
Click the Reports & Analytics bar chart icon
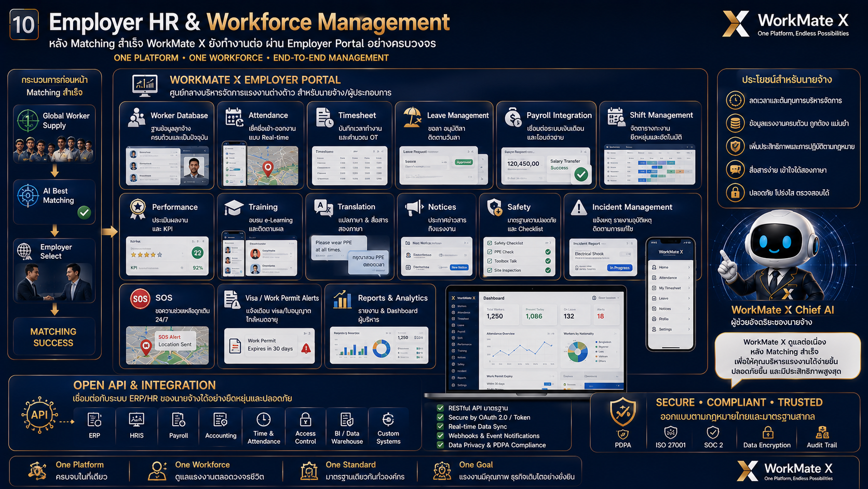(342, 299)
